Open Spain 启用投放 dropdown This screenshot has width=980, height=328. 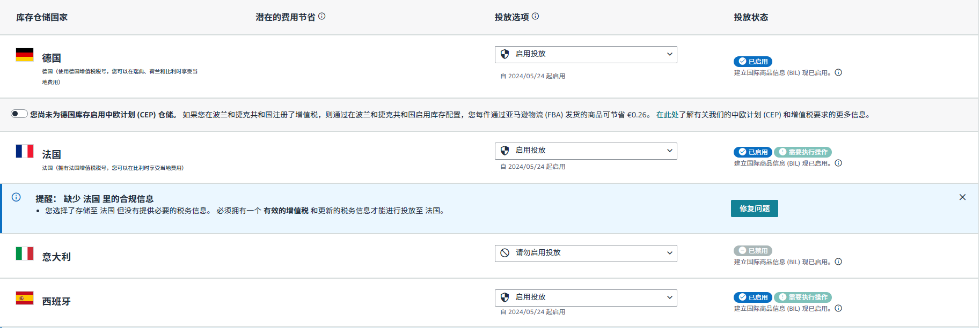pyautogui.click(x=586, y=297)
